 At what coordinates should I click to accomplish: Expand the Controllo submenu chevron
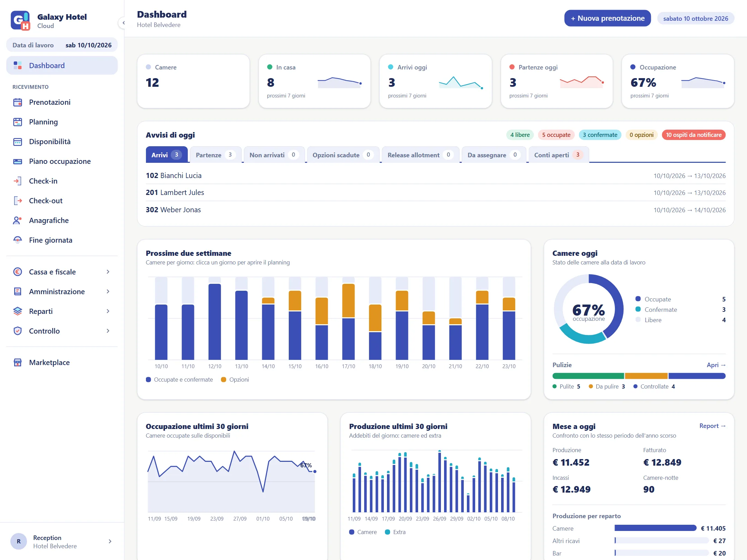[x=108, y=331]
